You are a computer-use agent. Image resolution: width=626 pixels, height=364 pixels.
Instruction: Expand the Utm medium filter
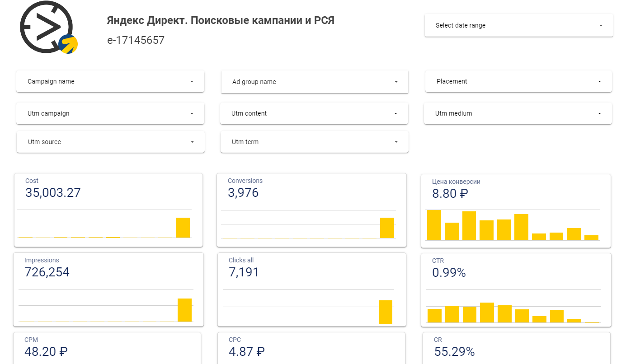pos(518,113)
